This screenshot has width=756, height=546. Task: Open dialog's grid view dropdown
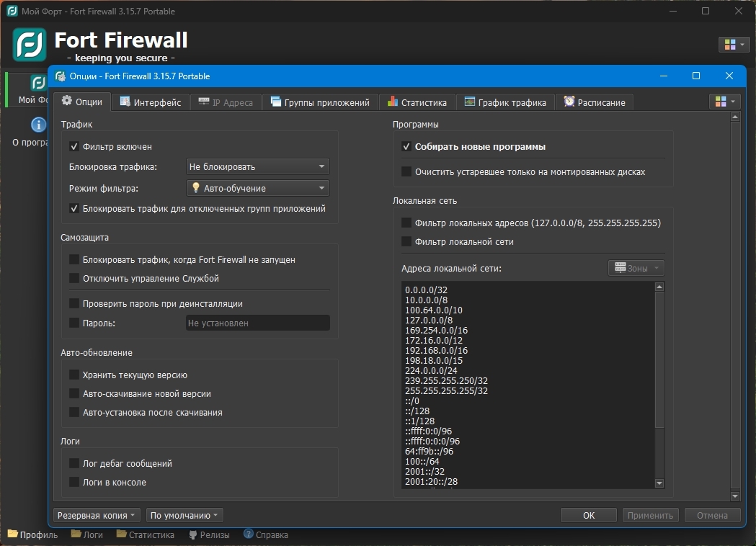point(725,101)
